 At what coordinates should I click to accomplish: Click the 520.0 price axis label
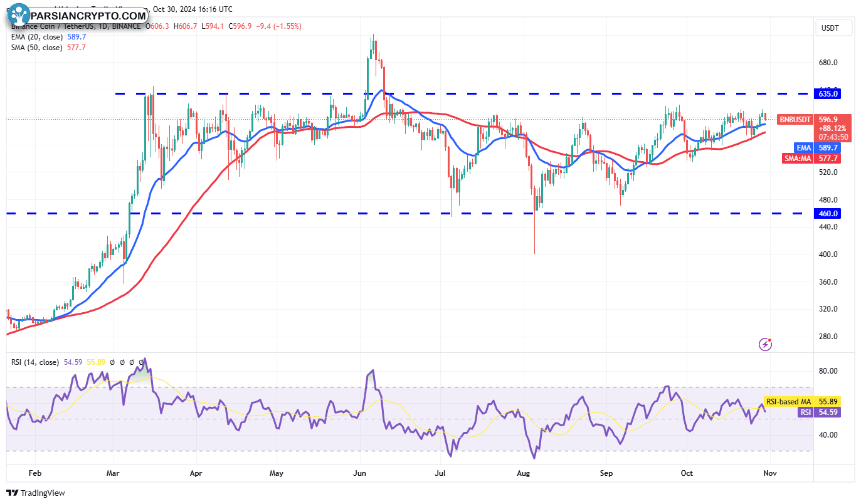[x=828, y=172]
